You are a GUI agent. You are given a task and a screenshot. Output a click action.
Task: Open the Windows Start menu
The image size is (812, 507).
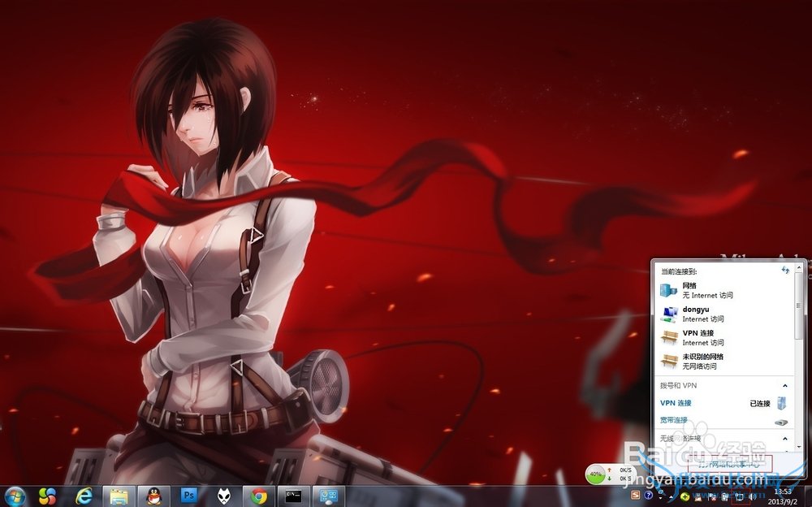[x=14, y=496]
